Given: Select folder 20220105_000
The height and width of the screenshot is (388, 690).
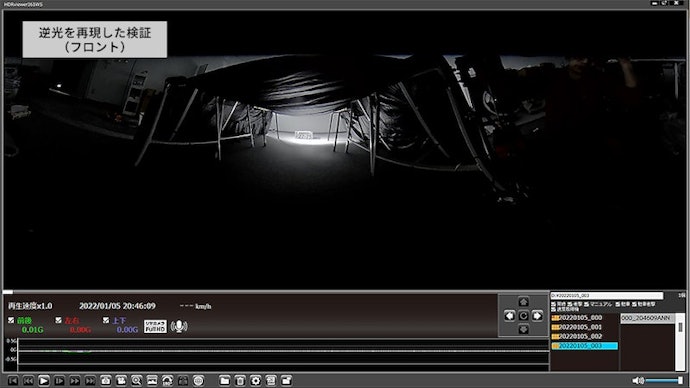Looking at the screenshot, I should pyautogui.click(x=584, y=318).
